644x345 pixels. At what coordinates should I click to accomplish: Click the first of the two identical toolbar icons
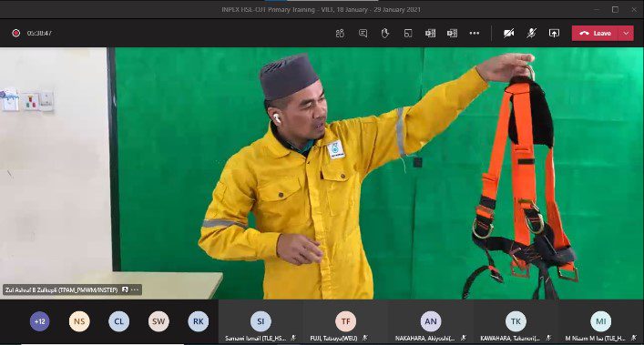430,34
